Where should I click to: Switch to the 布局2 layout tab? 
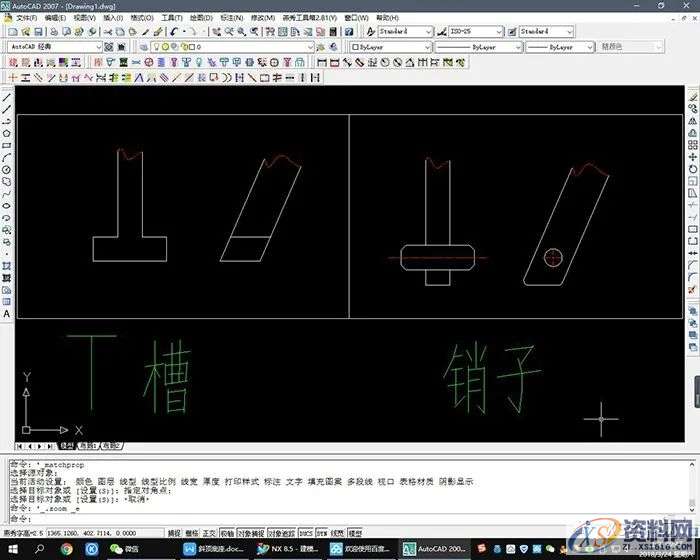(x=111, y=446)
